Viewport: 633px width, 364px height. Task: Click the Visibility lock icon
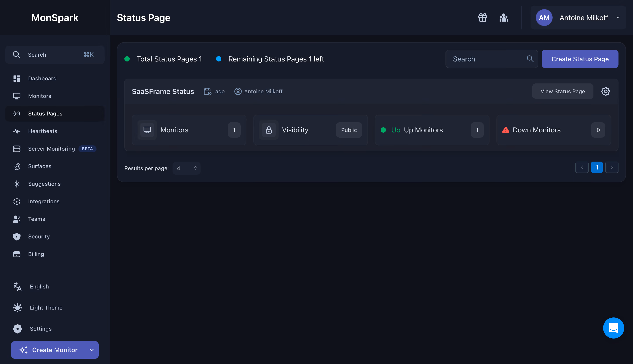click(269, 130)
